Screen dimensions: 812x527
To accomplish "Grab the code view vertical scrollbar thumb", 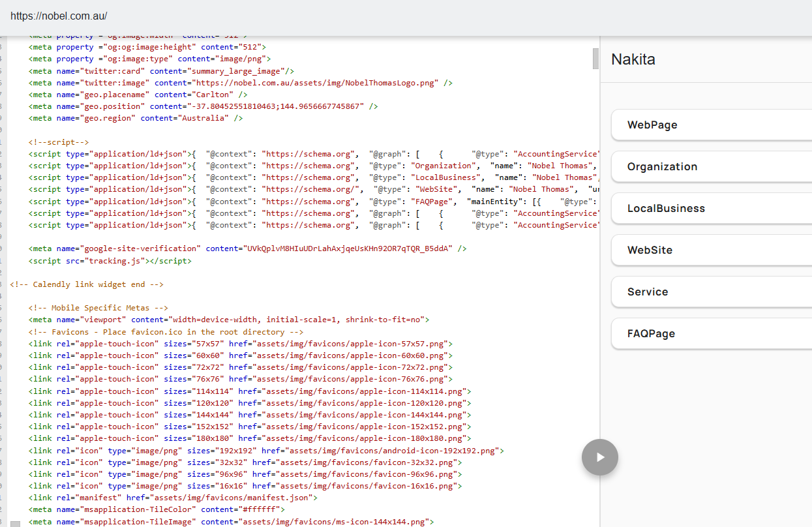I will click(x=595, y=58).
